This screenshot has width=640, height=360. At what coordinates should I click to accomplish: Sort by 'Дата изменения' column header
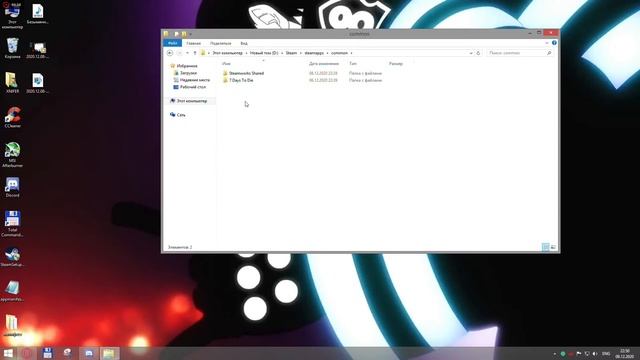tap(324, 64)
